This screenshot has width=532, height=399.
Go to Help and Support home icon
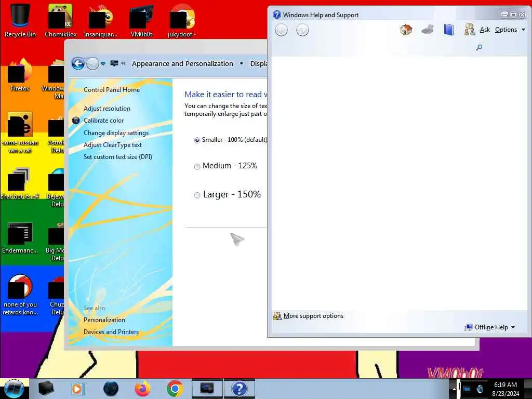click(x=406, y=30)
